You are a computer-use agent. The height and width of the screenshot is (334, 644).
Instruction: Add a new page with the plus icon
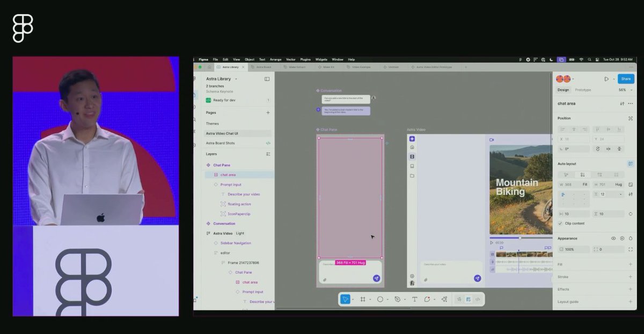pos(268,113)
